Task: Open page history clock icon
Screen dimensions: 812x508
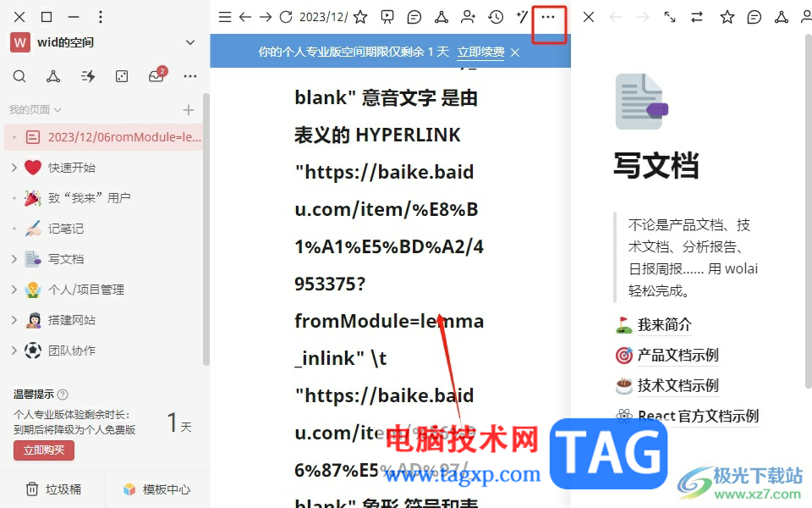Action: pyautogui.click(x=496, y=17)
